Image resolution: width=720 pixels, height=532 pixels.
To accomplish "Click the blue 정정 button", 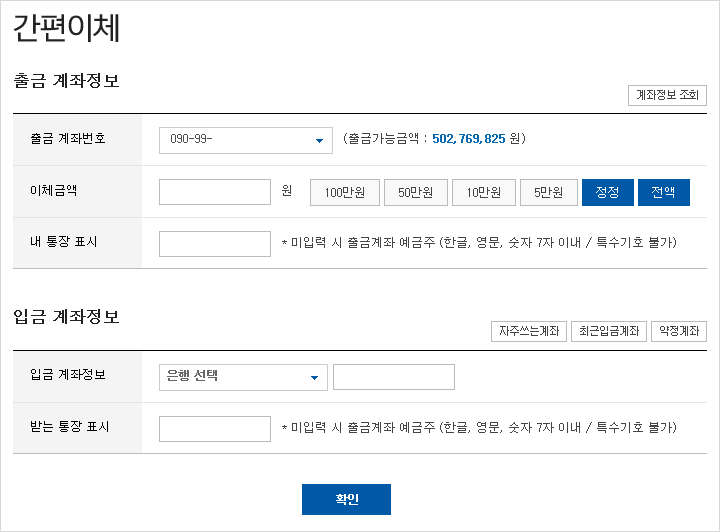I will pos(608,192).
